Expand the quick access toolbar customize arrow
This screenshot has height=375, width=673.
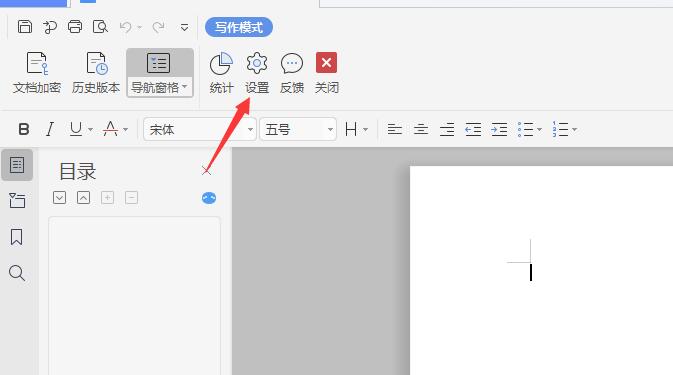(x=185, y=28)
